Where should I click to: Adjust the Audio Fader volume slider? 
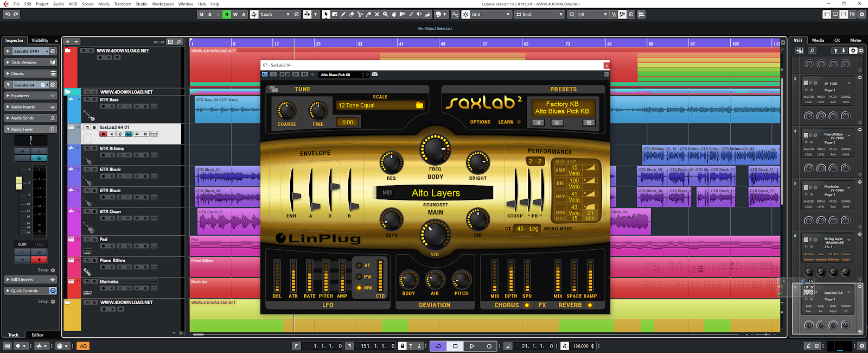pos(19,183)
